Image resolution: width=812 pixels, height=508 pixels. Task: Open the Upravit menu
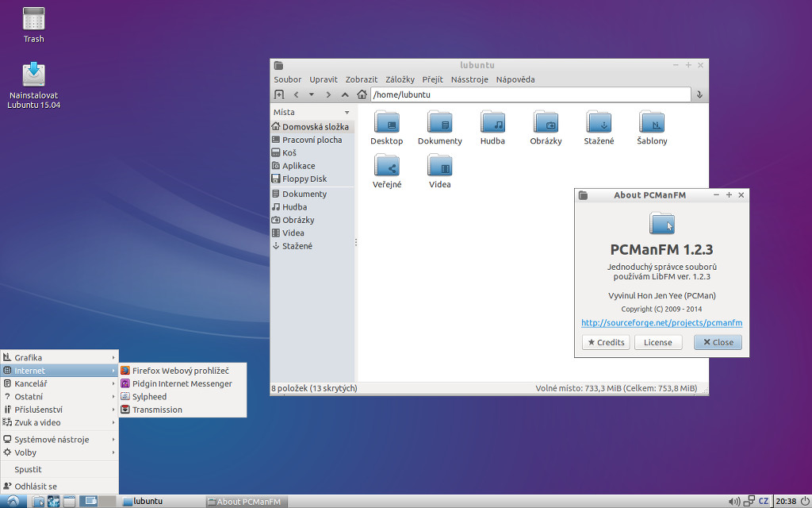324,79
